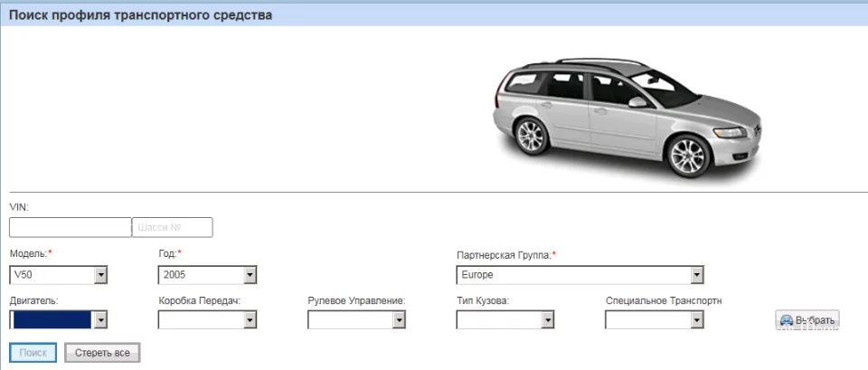Expand the Двигатель dropdown
This screenshot has width=868, height=370.
point(59,319)
